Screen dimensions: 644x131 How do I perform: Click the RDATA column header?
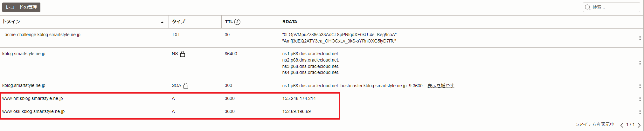[290, 22]
